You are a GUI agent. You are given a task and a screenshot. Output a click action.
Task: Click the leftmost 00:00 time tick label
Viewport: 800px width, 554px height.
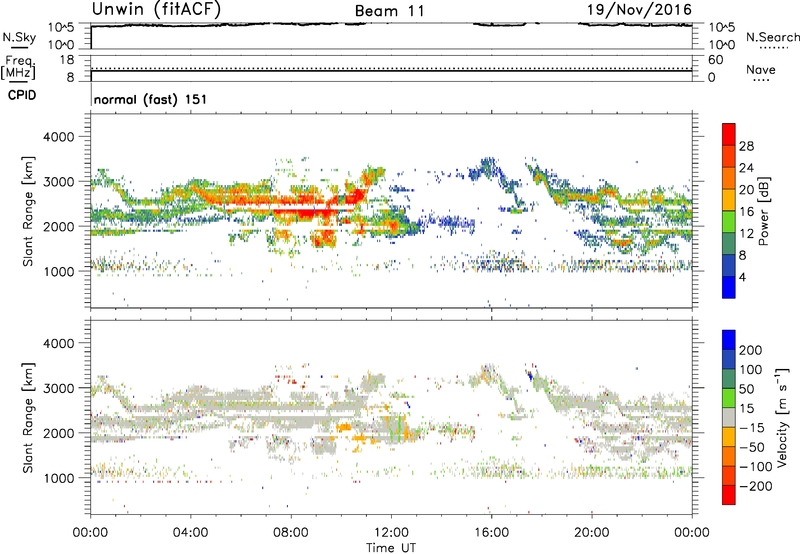click(90, 533)
